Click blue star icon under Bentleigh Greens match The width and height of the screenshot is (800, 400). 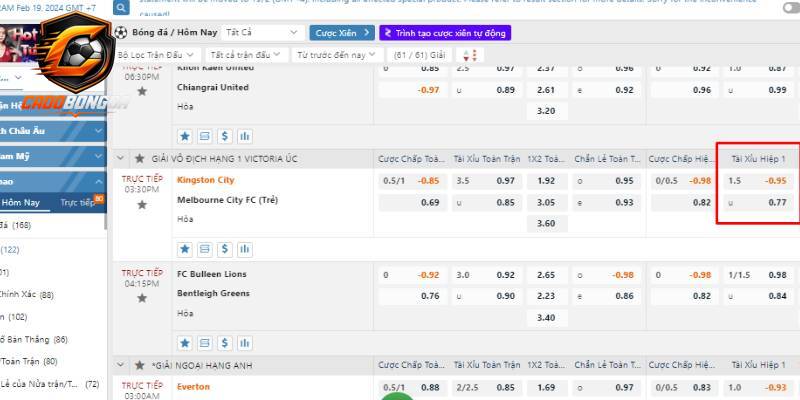185,343
